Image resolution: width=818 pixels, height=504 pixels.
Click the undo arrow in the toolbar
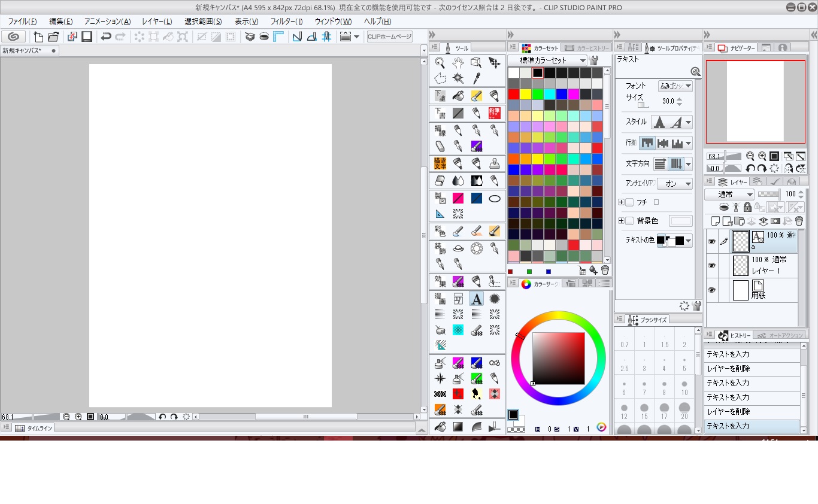coord(106,37)
